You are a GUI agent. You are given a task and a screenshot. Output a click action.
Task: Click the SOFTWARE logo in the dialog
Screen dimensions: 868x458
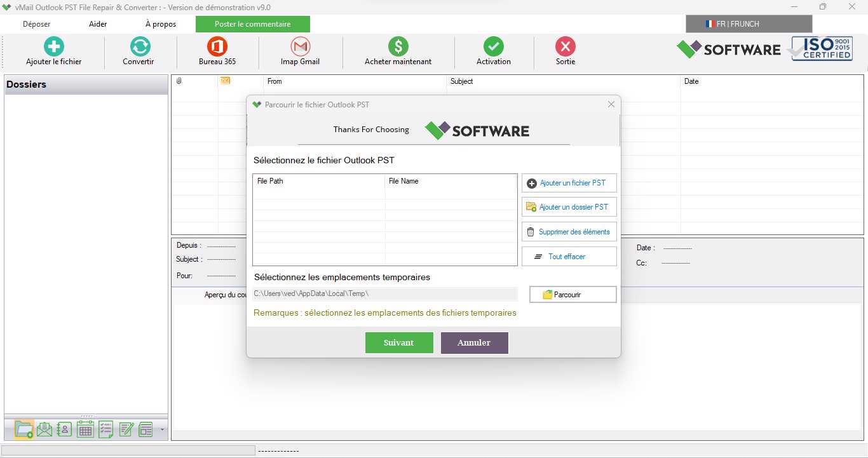pyautogui.click(x=477, y=130)
